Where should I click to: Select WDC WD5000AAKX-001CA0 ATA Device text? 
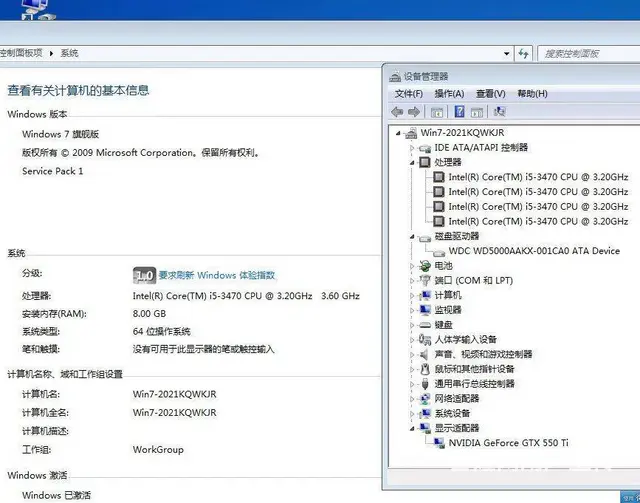pos(534,251)
